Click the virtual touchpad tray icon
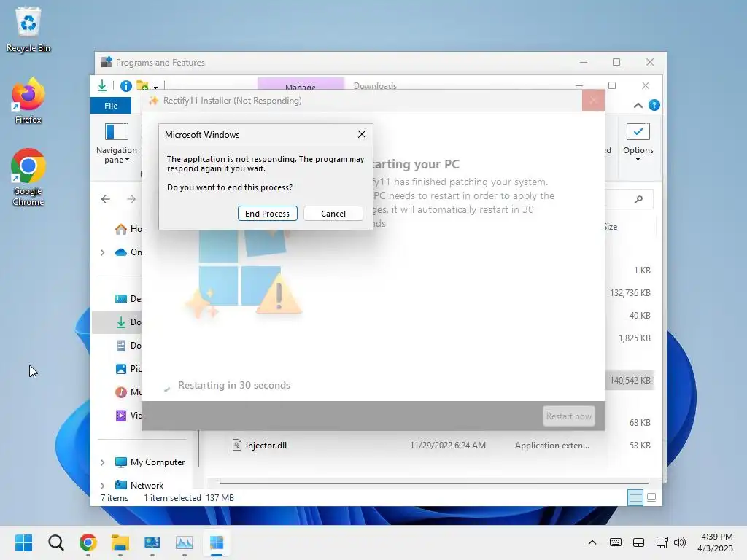747x560 pixels. [x=638, y=542]
